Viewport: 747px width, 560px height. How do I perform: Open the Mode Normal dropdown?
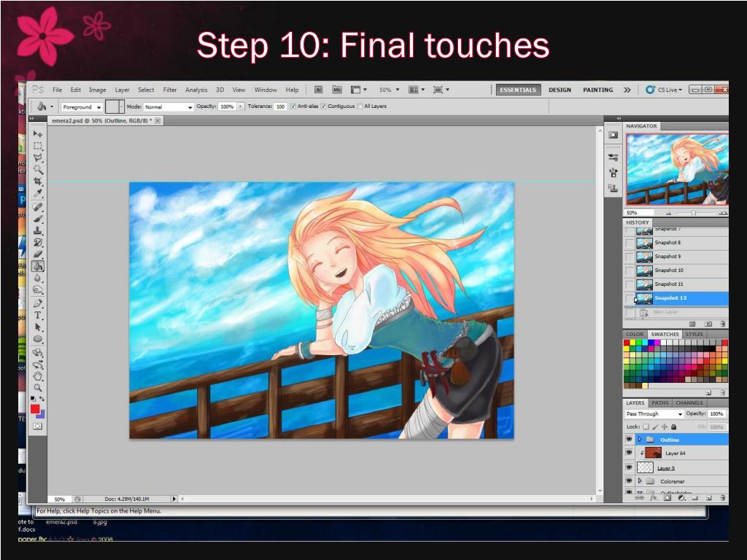[x=169, y=107]
